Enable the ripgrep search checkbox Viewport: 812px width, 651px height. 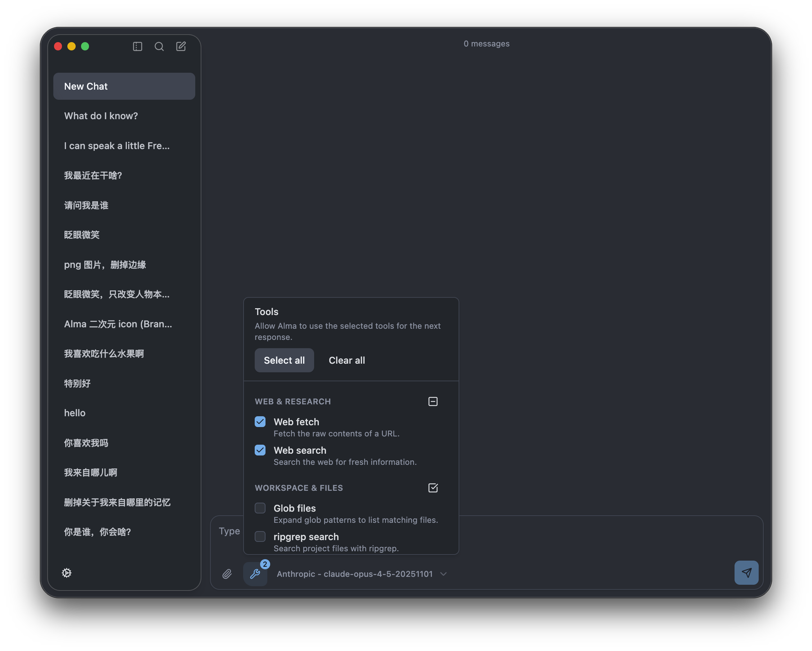[260, 536]
